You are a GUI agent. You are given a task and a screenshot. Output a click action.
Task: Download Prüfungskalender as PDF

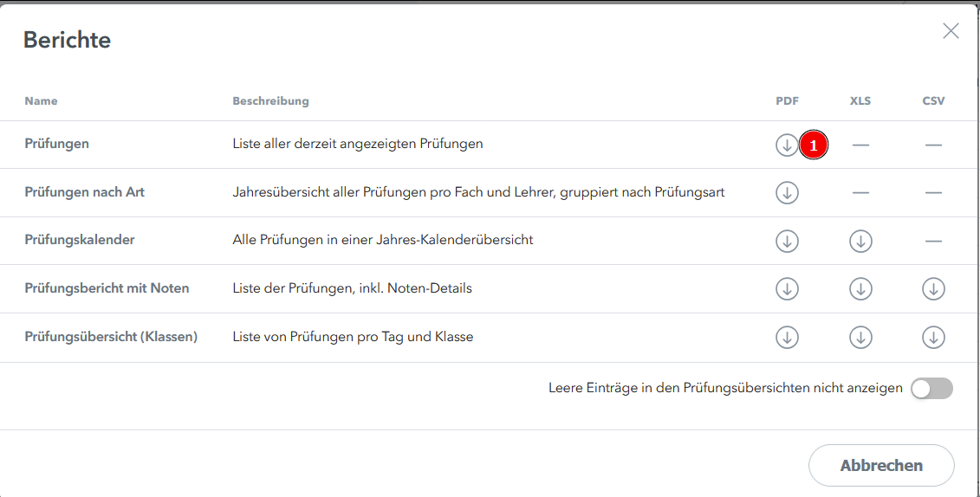coord(787,241)
